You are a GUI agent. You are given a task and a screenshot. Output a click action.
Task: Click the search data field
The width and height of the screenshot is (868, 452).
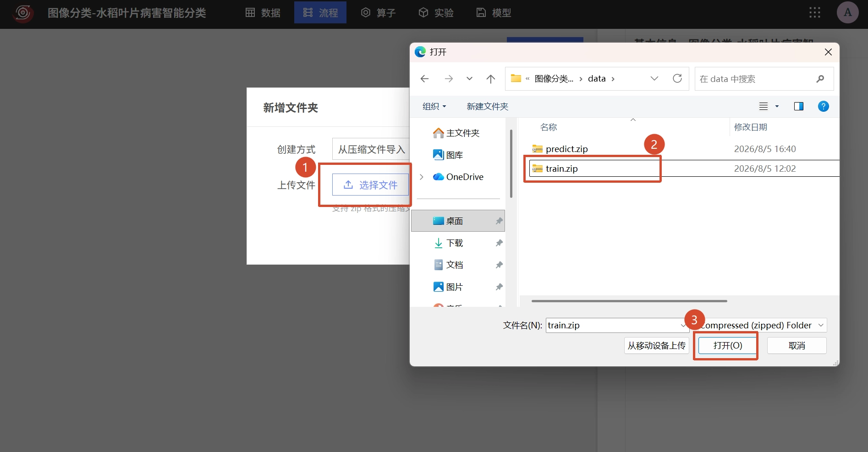[764, 79]
